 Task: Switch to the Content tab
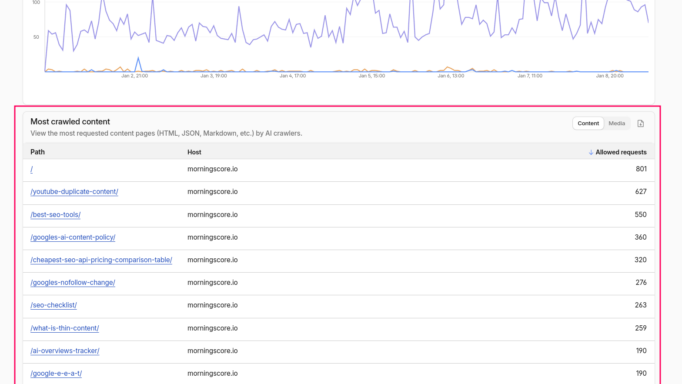coord(588,124)
